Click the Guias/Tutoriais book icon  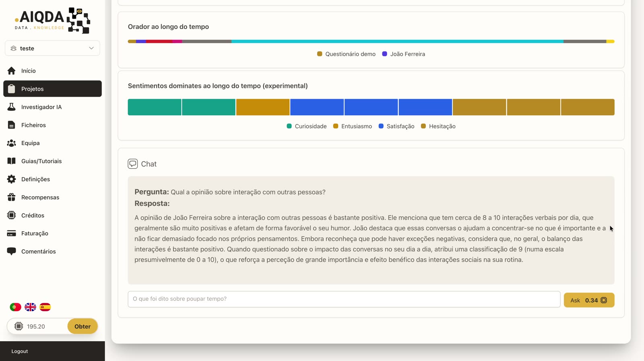coord(11,161)
